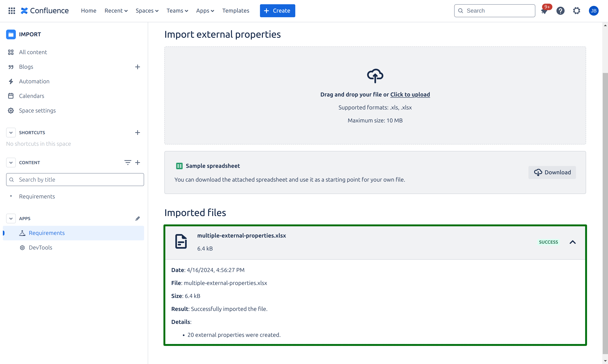Open the help question mark icon
Screen dimensions: 608x364
[560, 11]
